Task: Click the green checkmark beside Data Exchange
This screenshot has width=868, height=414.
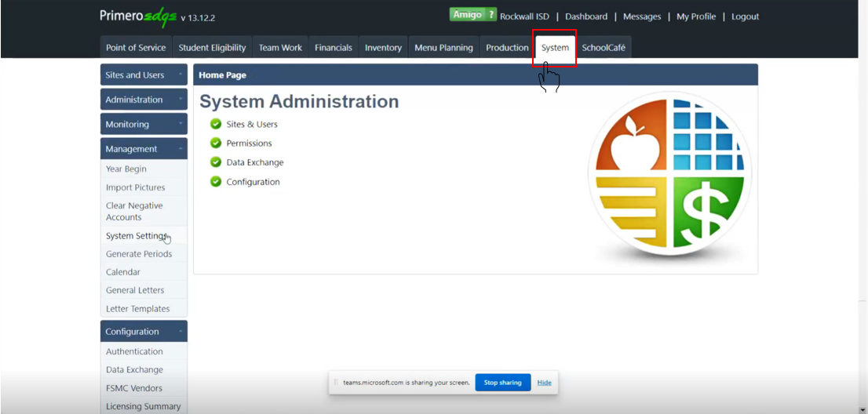Action: (x=216, y=162)
